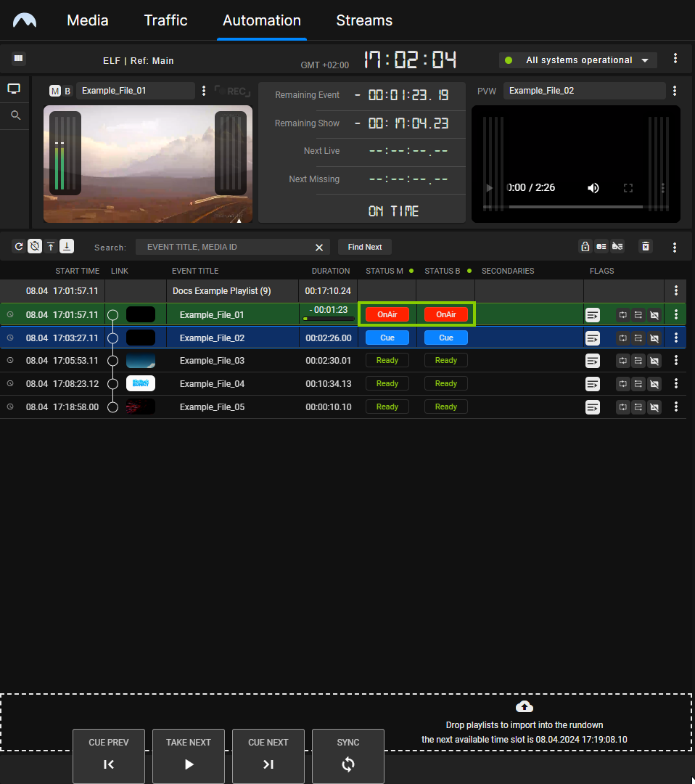Click the refresh rundown icon
The image size is (695, 784).
coord(18,246)
